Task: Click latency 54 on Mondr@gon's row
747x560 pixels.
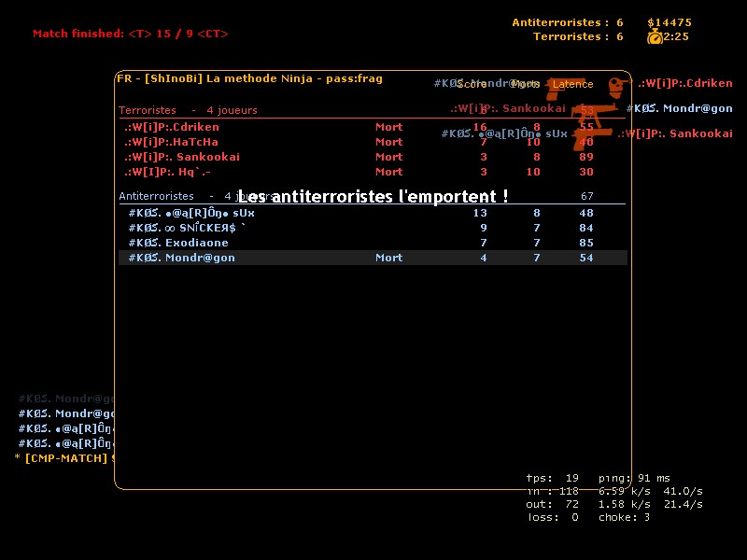Action: (x=586, y=258)
